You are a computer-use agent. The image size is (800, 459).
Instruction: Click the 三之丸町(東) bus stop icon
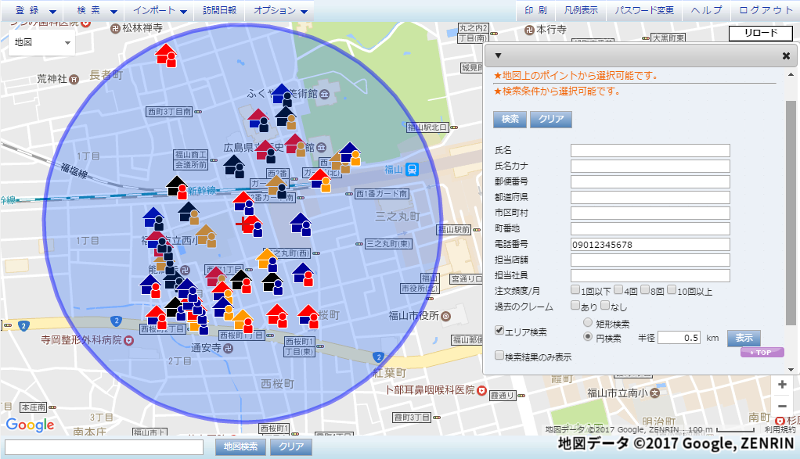[359, 244]
